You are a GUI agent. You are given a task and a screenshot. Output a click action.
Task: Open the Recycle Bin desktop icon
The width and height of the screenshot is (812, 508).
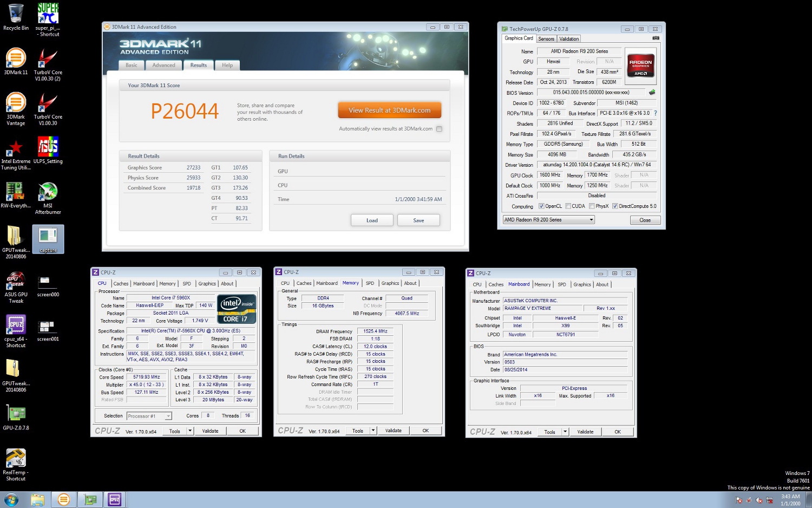pos(16,17)
